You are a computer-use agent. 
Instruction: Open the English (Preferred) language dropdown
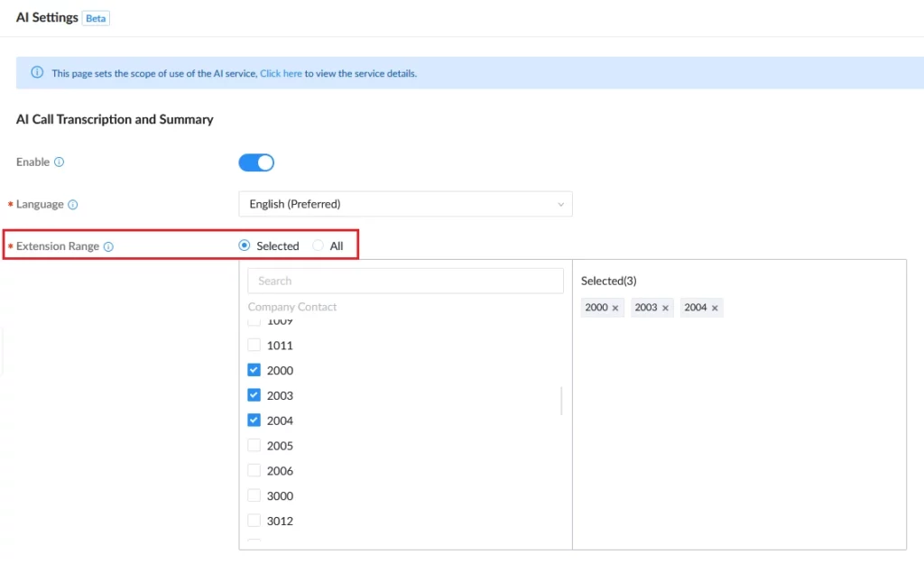[x=405, y=204]
